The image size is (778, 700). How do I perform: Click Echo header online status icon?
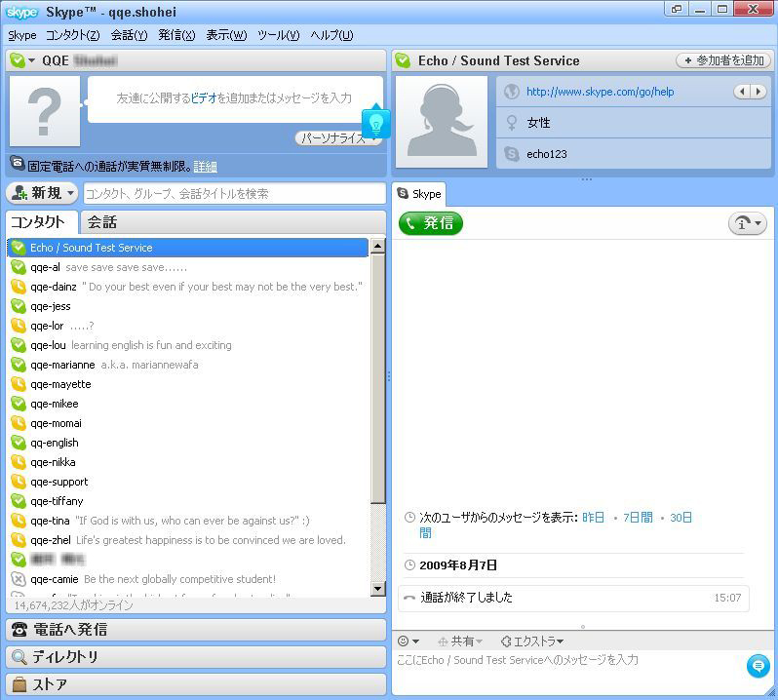(403, 60)
